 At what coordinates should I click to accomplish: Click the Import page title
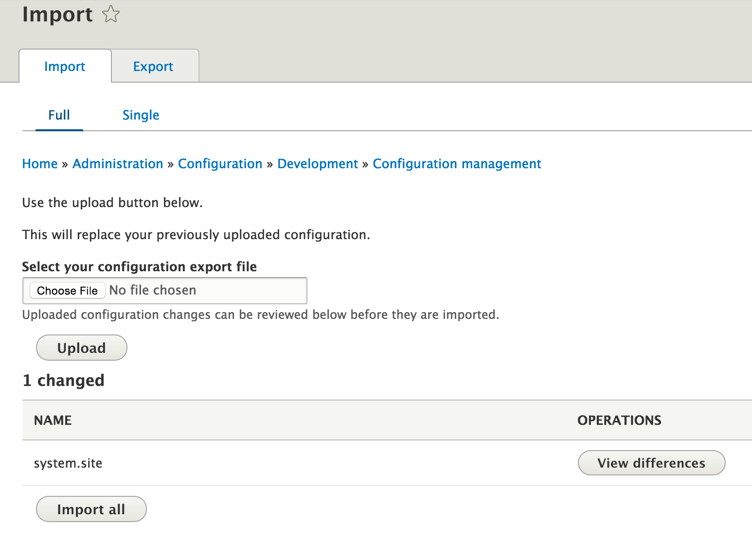coord(58,15)
